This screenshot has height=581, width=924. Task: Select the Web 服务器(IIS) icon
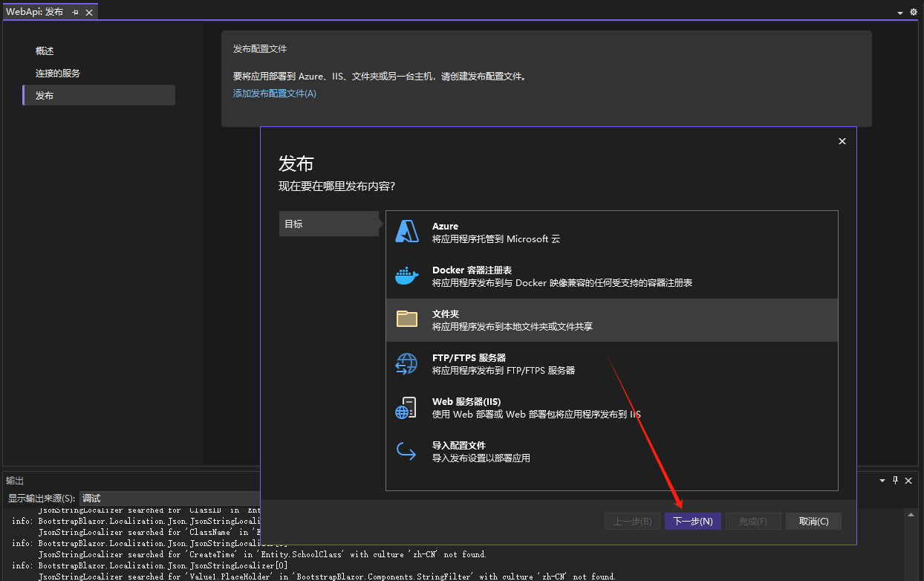tap(406, 406)
